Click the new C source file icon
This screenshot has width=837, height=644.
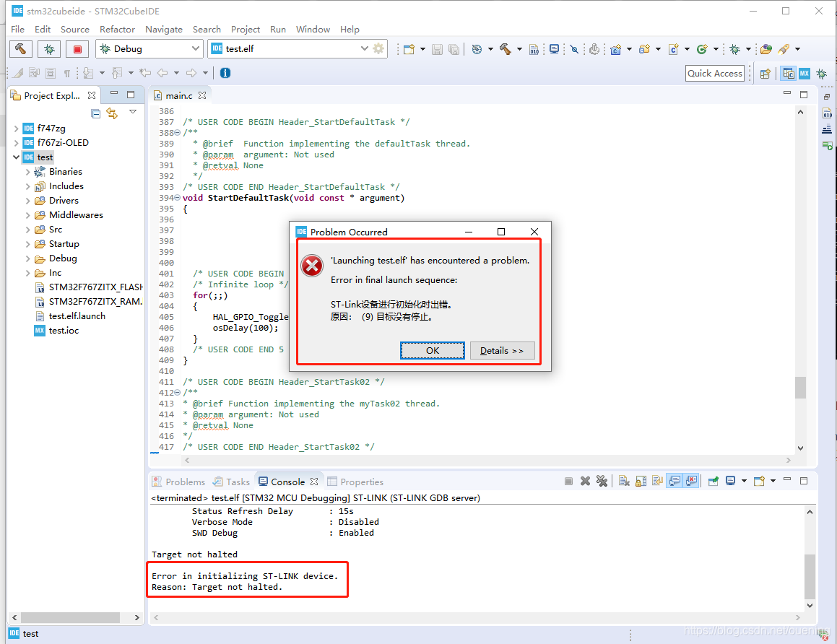(674, 49)
